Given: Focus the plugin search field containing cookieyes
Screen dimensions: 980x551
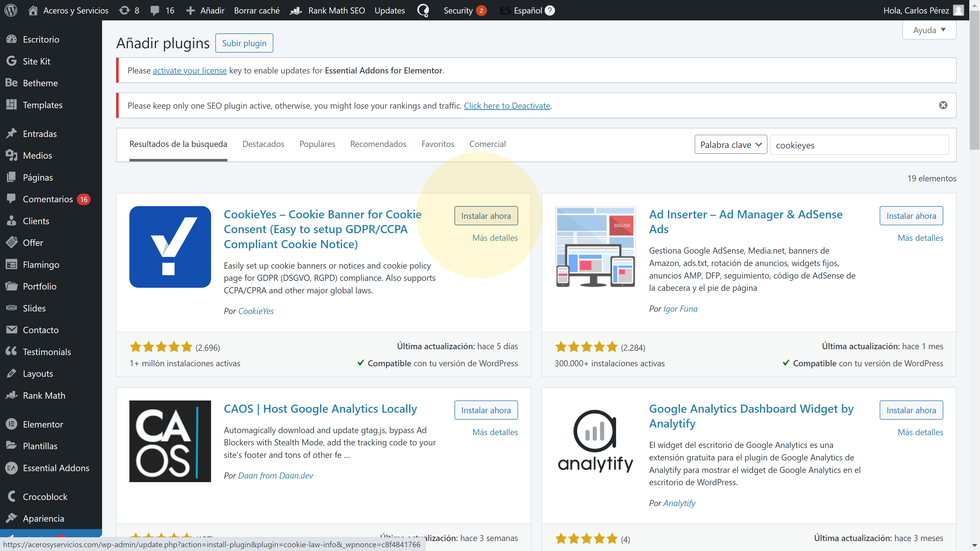Looking at the screenshot, I should [859, 145].
